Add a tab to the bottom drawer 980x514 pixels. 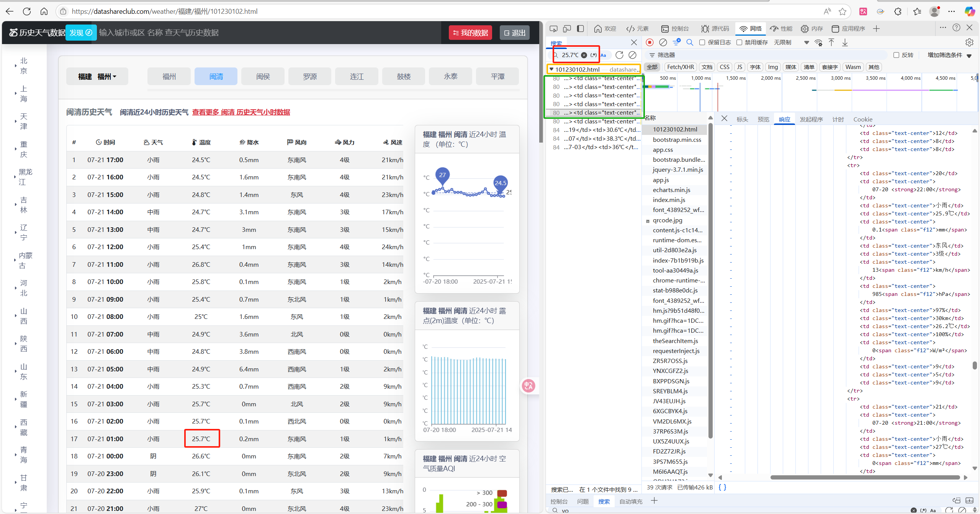(654, 501)
